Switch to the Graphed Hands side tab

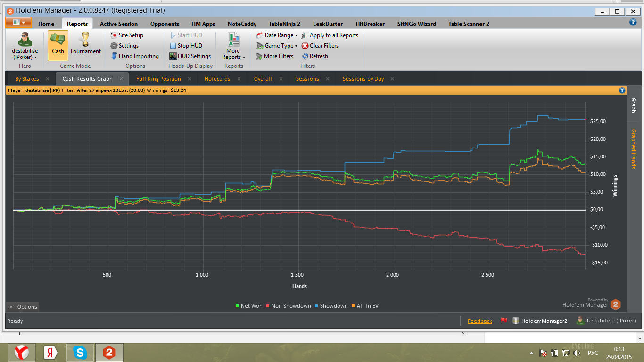click(x=633, y=149)
